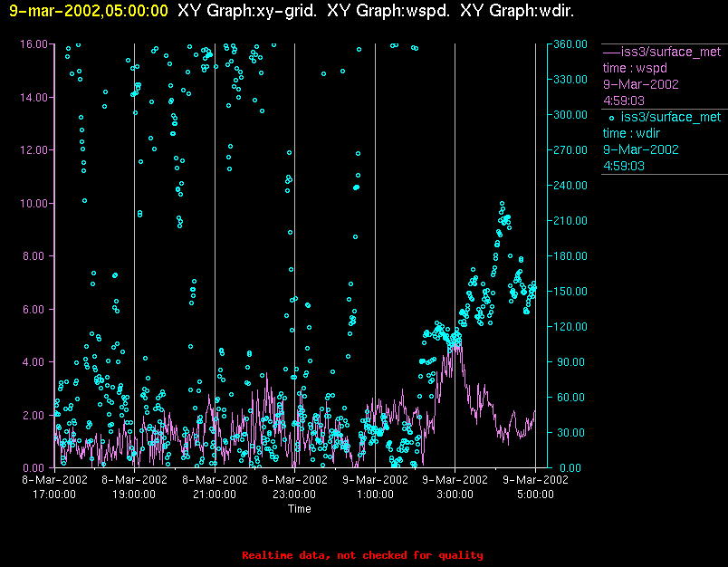Select the 'XY Graph:xy-grid.' title text
The height and width of the screenshot is (567, 728).
(247, 11)
